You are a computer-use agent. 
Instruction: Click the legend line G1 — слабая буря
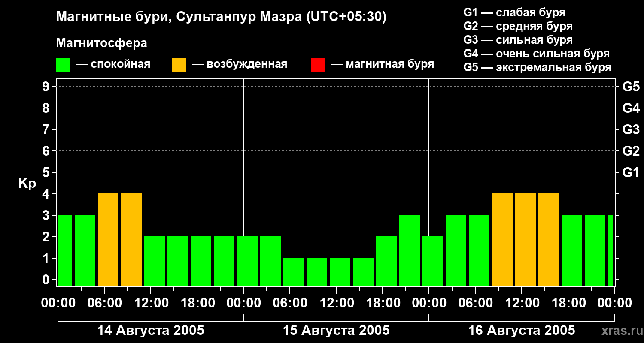[x=514, y=12]
